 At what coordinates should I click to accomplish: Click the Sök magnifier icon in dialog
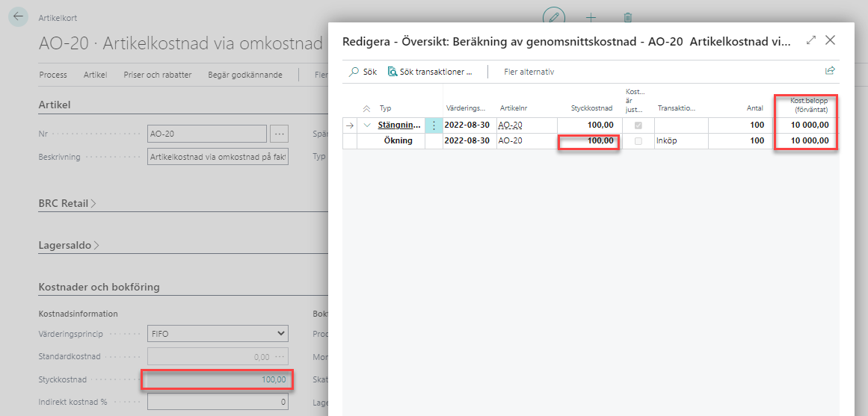click(354, 72)
